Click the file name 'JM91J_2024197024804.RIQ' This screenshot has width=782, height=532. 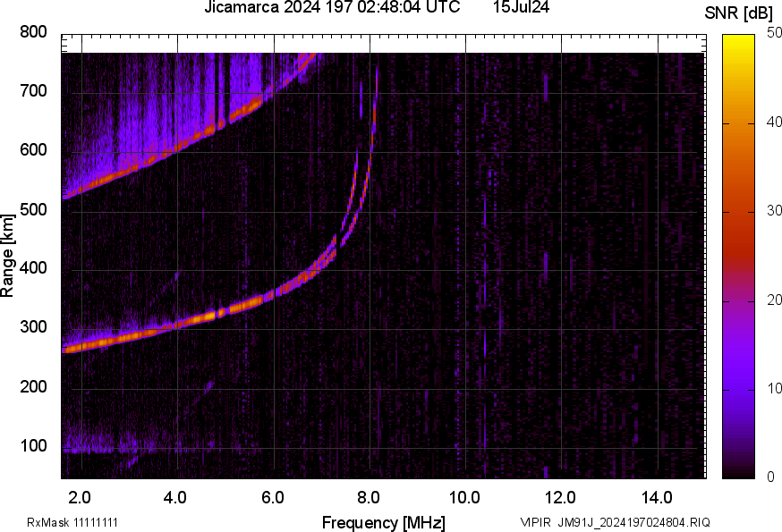633,522
